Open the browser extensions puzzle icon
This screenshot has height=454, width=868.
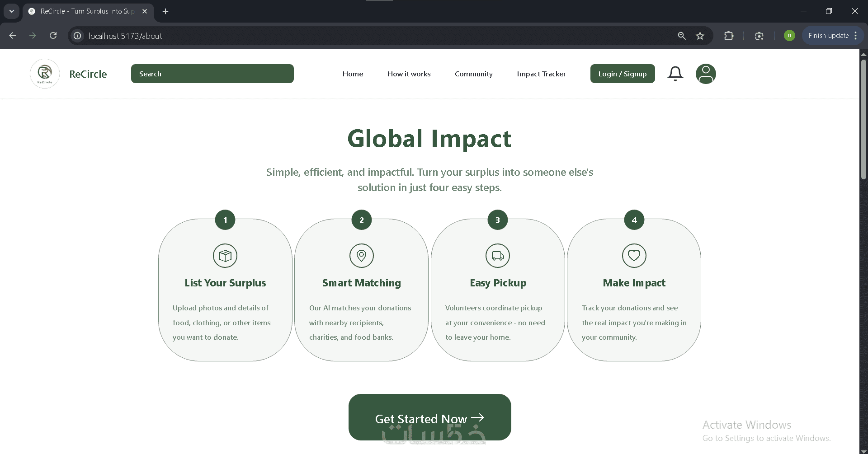point(729,36)
